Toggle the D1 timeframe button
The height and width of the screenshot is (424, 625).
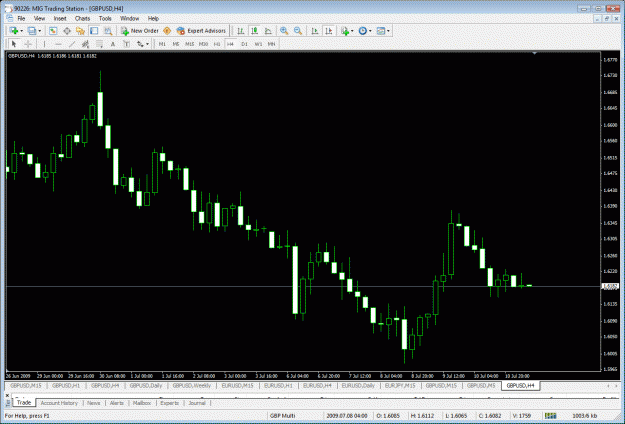[244, 44]
